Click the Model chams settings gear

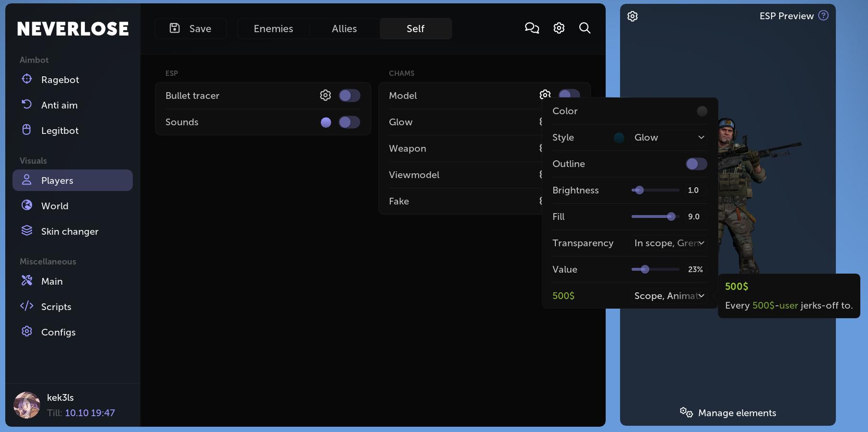pyautogui.click(x=545, y=94)
